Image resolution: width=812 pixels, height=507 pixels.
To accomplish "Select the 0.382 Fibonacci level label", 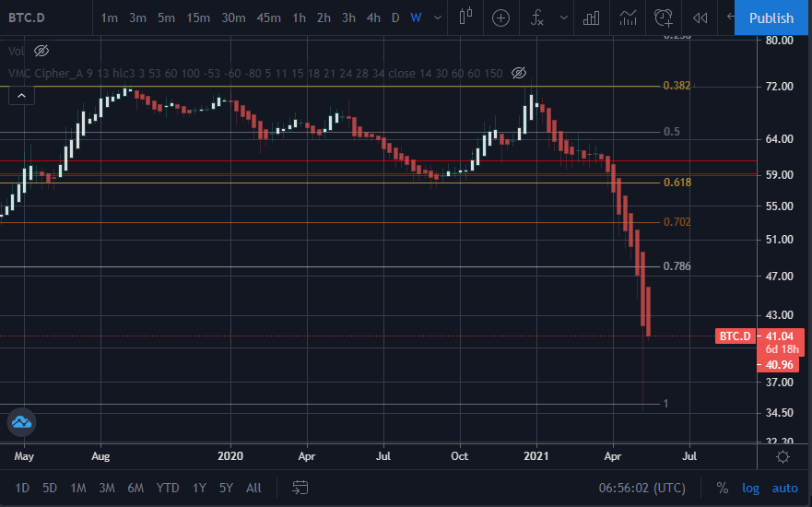I will [x=677, y=86].
